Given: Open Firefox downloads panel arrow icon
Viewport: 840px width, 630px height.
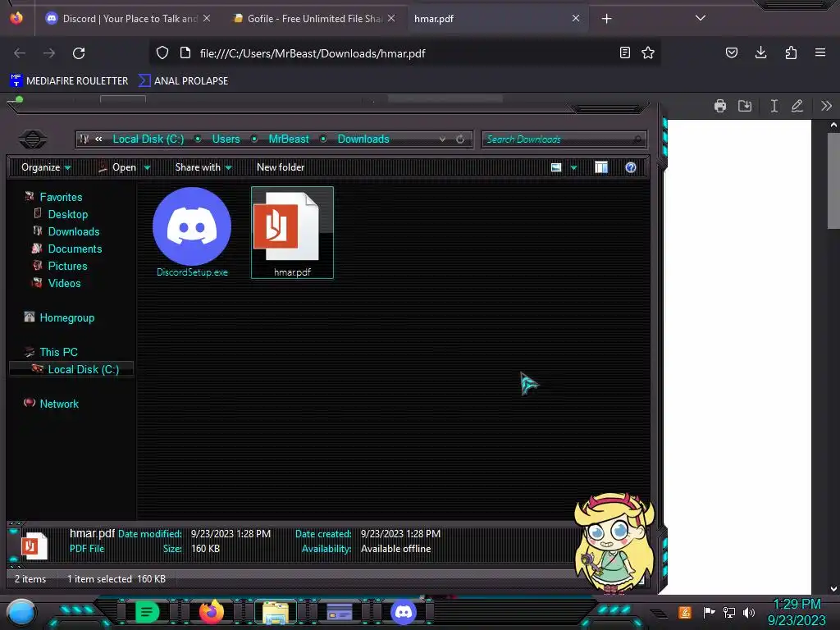Looking at the screenshot, I should coord(760,52).
